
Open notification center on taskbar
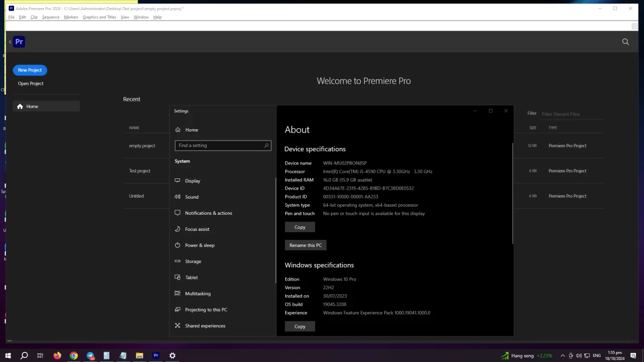tap(633, 355)
